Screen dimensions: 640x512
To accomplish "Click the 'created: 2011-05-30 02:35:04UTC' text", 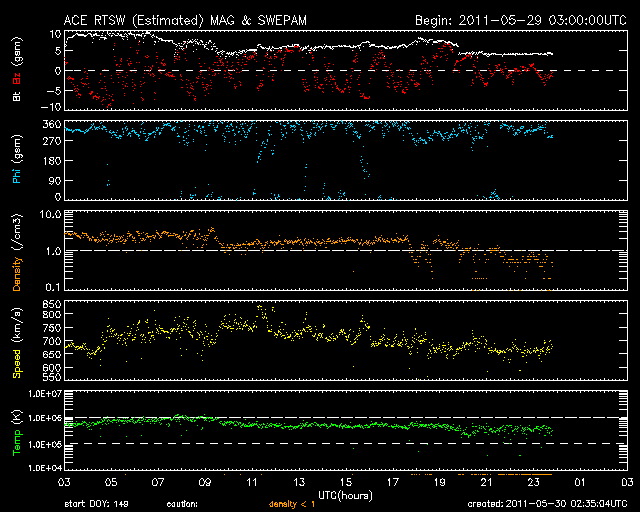I will coord(547,504).
